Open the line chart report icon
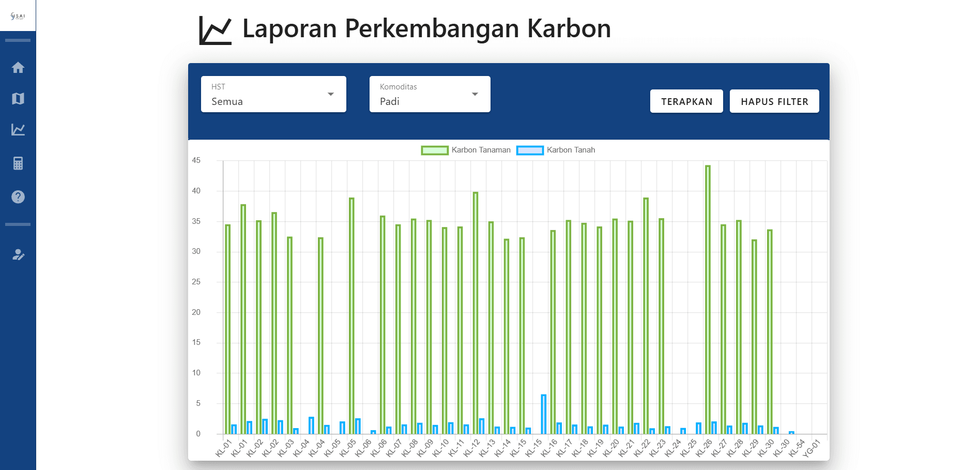This screenshot has height=470, width=980. 18,130
